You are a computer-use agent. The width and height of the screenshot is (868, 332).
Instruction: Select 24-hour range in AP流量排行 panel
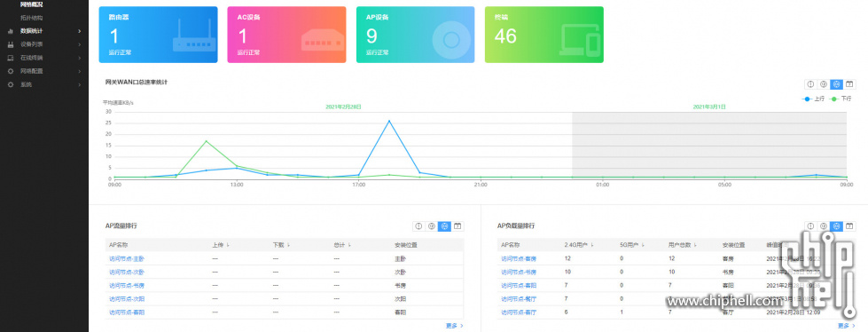point(444,226)
